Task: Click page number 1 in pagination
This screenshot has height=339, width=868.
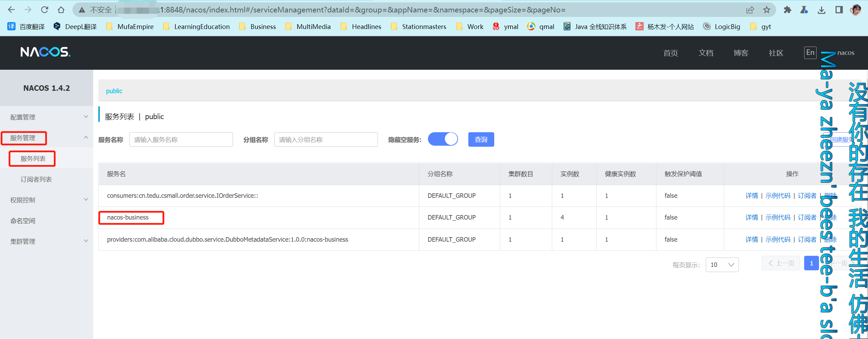Action: tap(811, 263)
